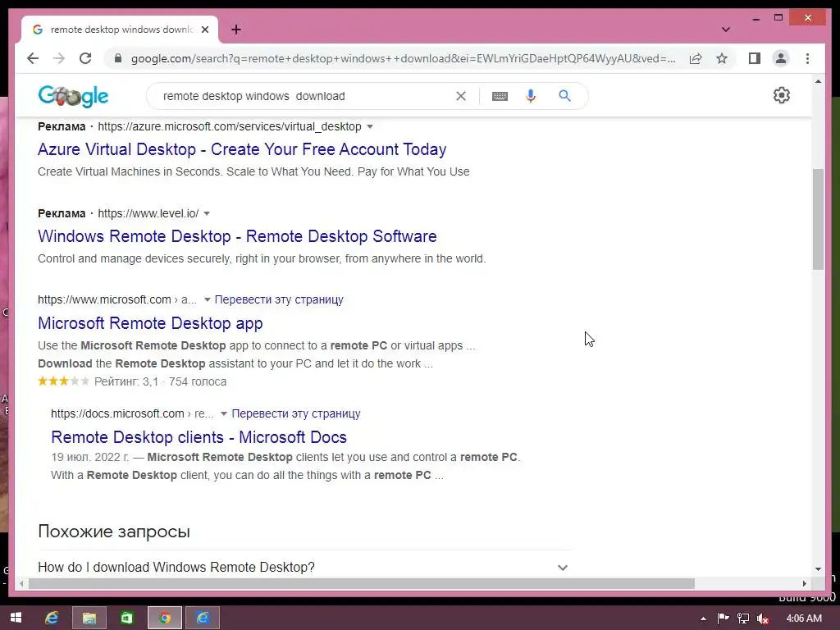840x630 pixels.
Task: Click the vertical page scrollbar thumb
Action: tap(818, 219)
